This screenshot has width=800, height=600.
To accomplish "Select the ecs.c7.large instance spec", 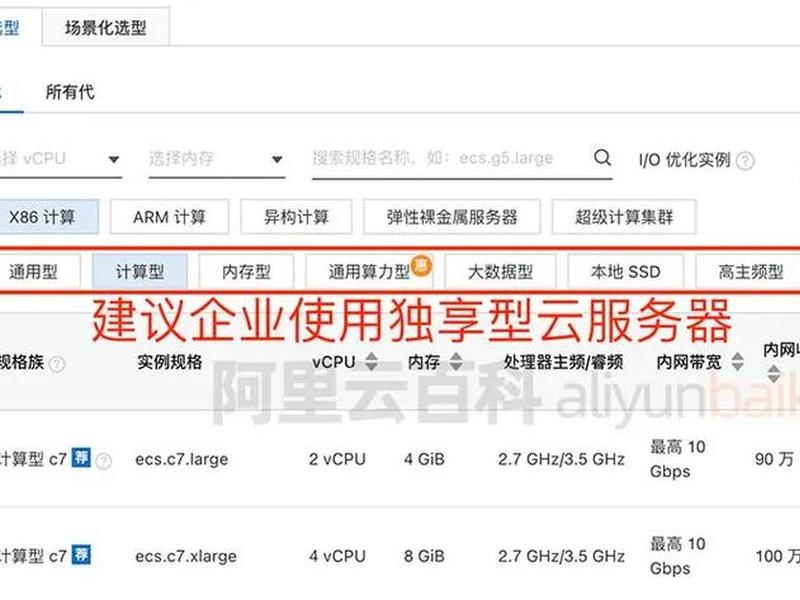I will tap(182, 459).
